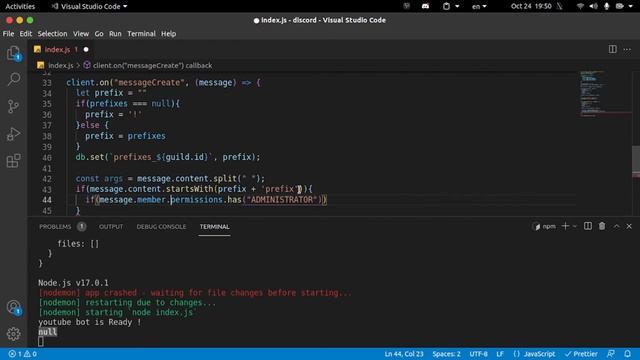Click the errors and warnings status indicator
This screenshot has height=360, width=640.
22,354
